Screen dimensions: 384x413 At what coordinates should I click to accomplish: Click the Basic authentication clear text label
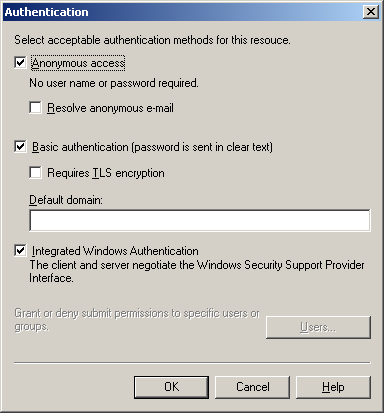(152, 147)
